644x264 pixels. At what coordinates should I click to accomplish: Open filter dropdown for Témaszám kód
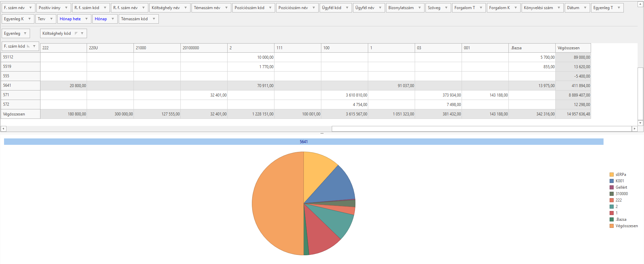point(154,19)
